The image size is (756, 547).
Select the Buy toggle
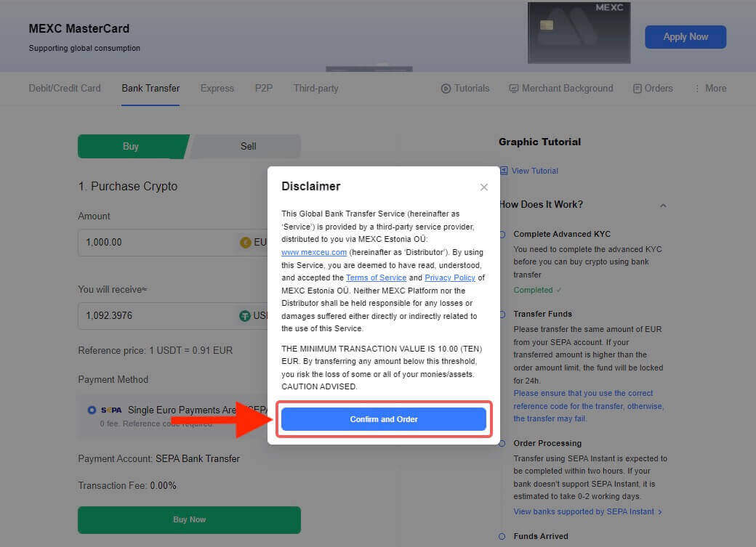click(x=131, y=147)
